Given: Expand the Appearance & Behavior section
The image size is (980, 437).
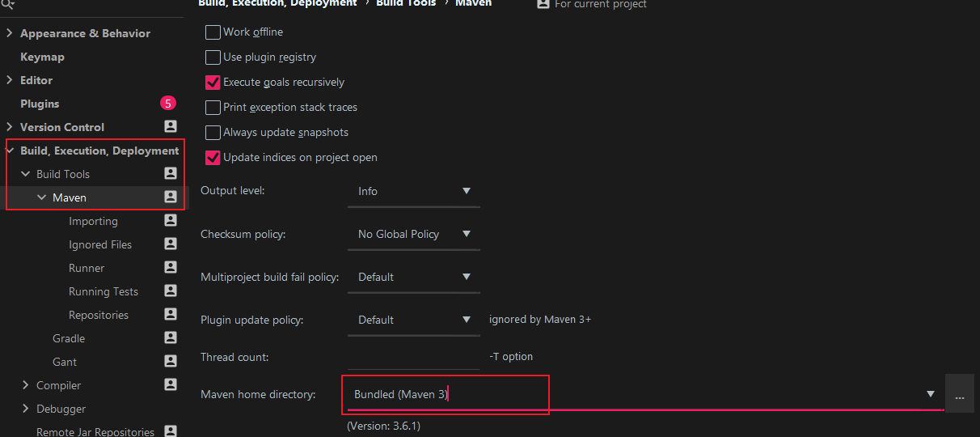Looking at the screenshot, I should pos(10,33).
